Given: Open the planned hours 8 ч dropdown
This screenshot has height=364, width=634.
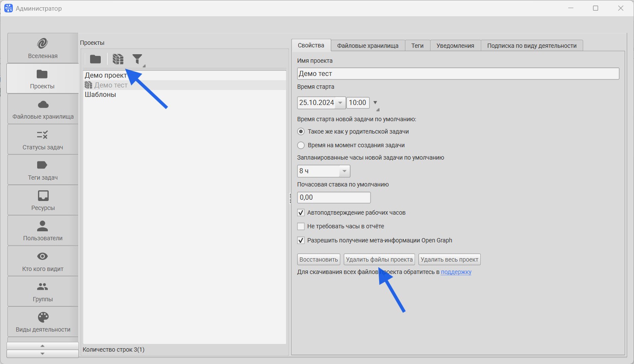Looking at the screenshot, I should coord(344,171).
